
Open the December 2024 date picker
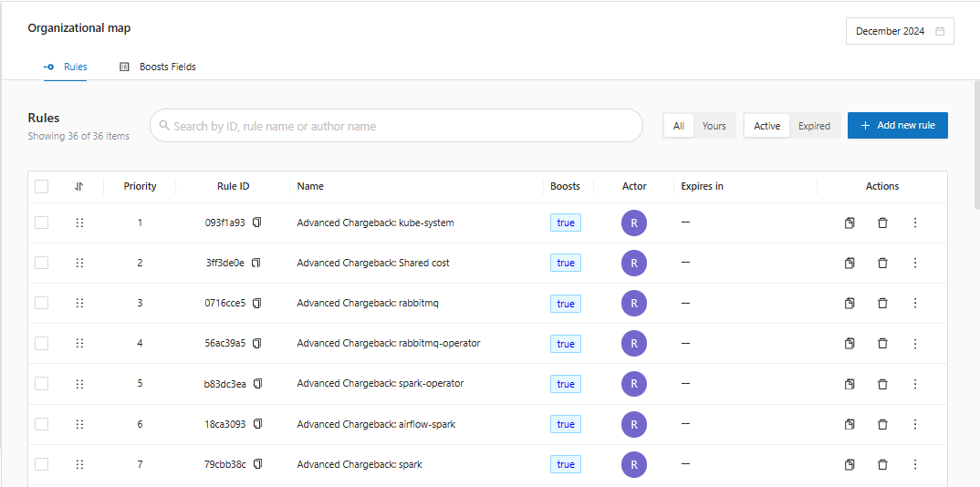900,31
